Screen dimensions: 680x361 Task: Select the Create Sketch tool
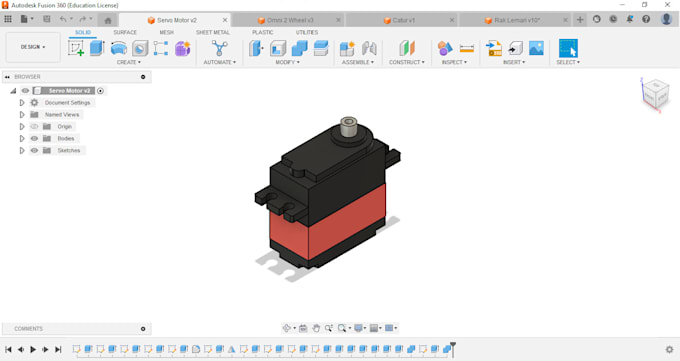[76, 48]
